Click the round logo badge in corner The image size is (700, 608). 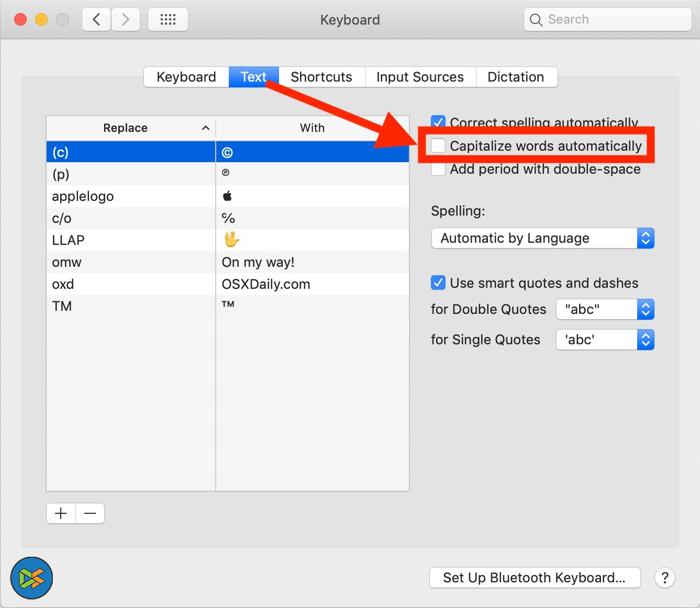tap(32, 578)
